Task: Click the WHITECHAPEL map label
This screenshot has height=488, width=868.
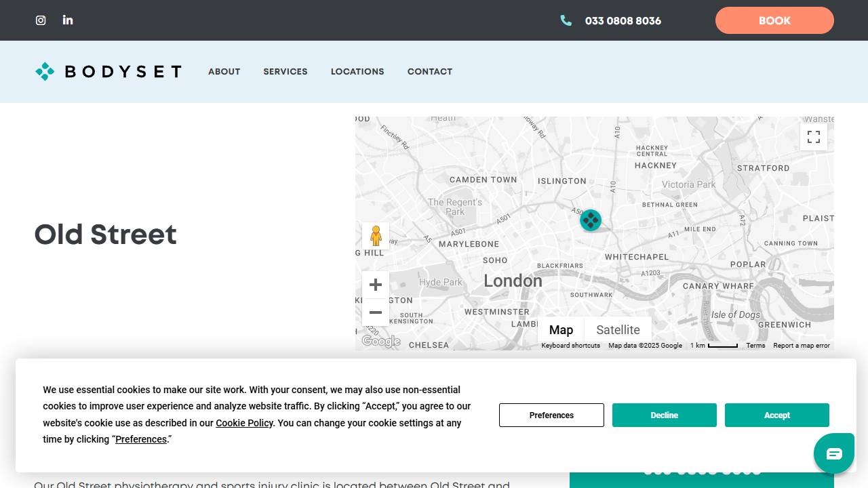Action: 637,257
